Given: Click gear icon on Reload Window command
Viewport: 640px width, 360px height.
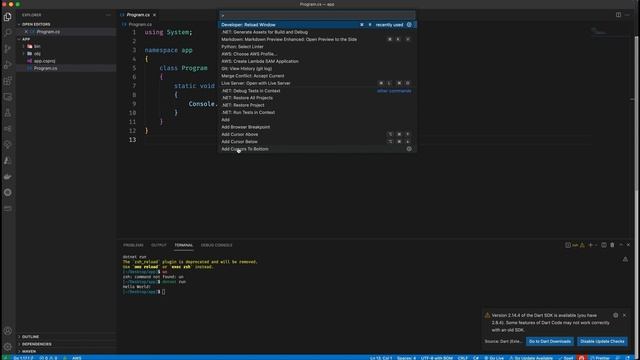Looking at the screenshot, I should tap(409, 24).
